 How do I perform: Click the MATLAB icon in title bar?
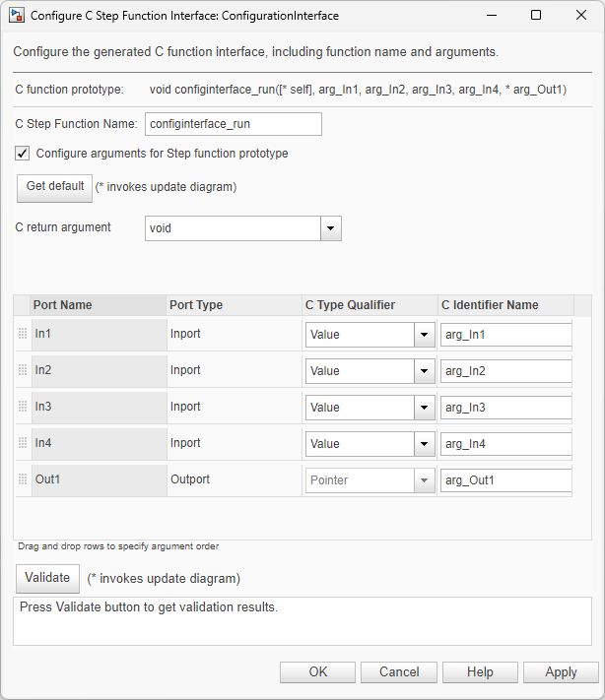point(17,16)
